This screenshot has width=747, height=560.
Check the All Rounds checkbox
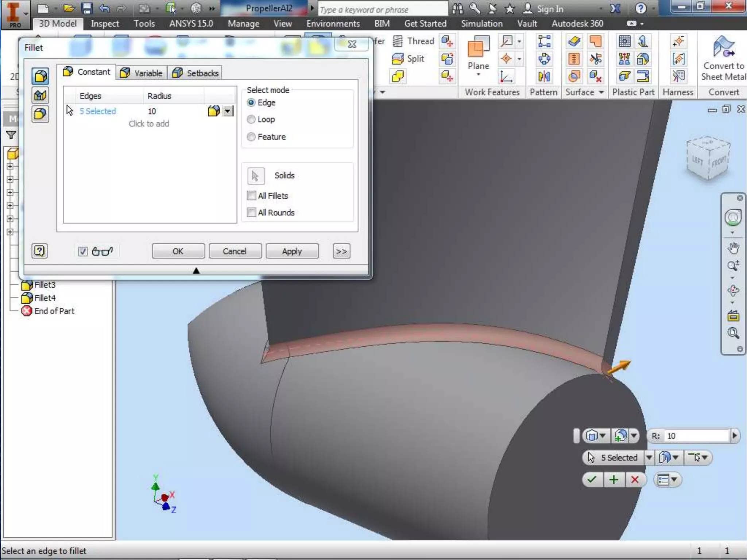point(251,213)
